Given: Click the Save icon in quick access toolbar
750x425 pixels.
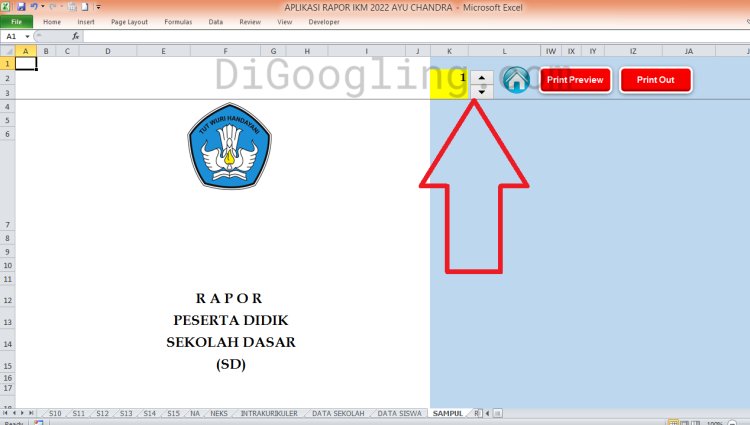Looking at the screenshot, I should tap(21, 6).
